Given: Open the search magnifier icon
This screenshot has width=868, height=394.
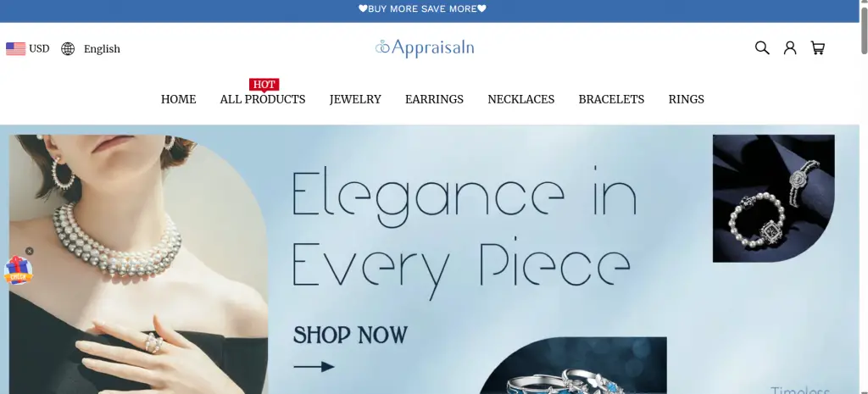Looking at the screenshot, I should click(x=762, y=48).
